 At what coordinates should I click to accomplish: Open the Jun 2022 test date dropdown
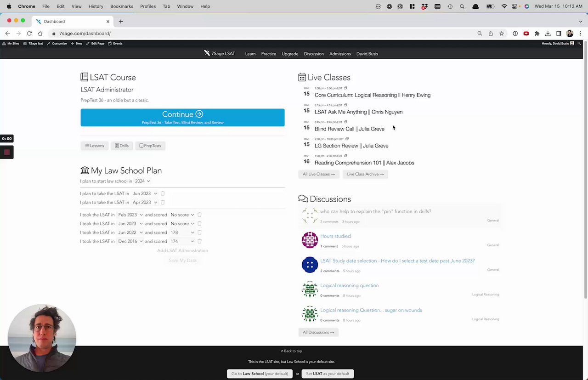(x=130, y=233)
